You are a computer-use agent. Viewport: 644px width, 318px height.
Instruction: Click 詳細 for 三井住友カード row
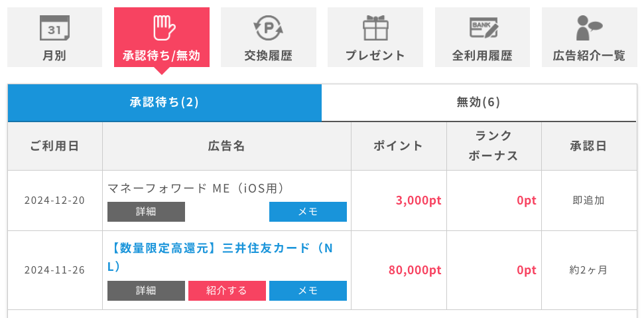pyautogui.click(x=146, y=291)
